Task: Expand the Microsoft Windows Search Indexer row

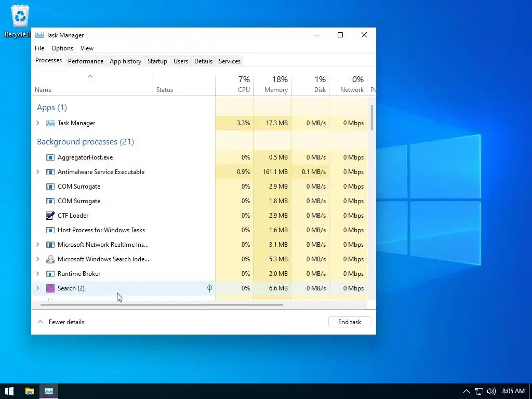Action: (x=37, y=259)
